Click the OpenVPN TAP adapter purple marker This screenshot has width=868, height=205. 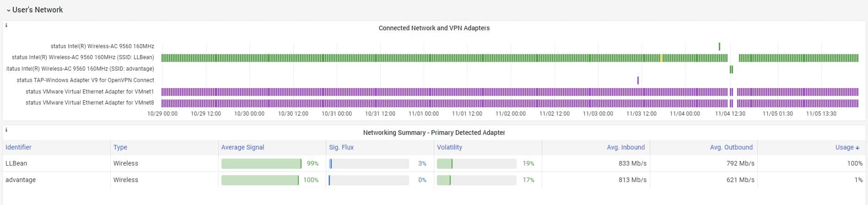point(638,80)
